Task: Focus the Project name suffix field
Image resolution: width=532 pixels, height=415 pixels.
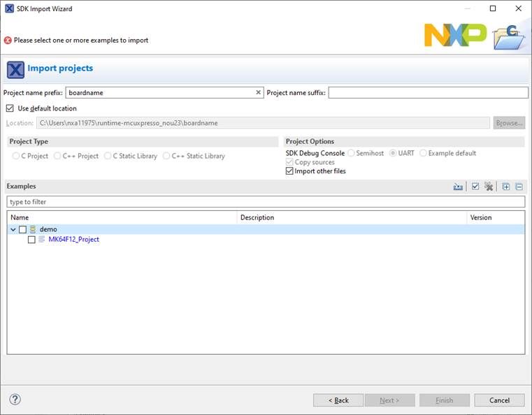Action: pyautogui.click(x=428, y=92)
